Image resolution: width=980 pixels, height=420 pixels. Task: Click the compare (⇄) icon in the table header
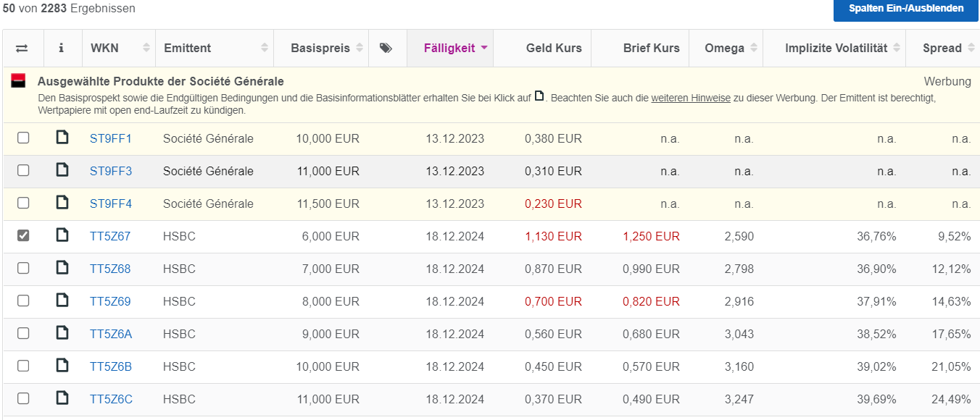pos(22,48)
